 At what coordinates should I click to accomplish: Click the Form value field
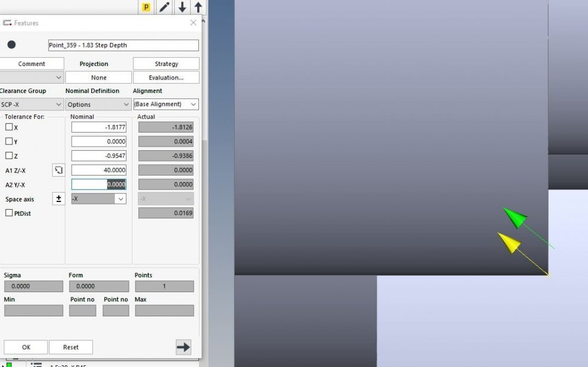[x=99, y=286]
